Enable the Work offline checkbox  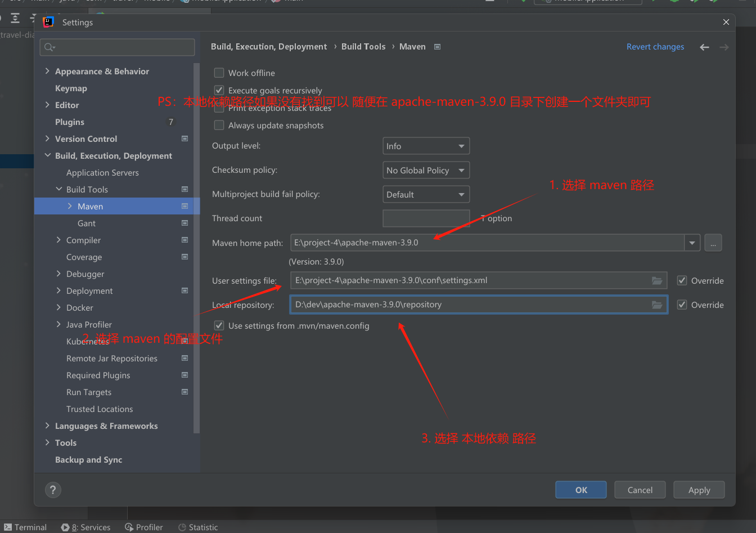(219, 73)
